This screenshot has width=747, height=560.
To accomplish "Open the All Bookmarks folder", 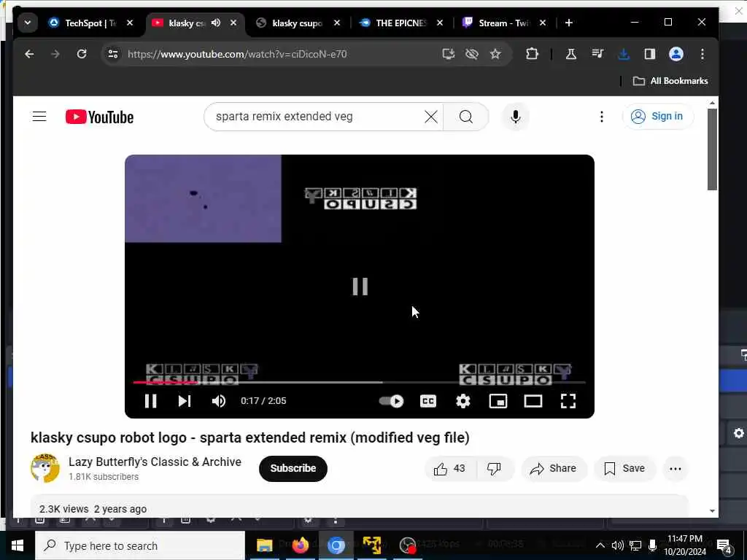I will coord(670,81).
